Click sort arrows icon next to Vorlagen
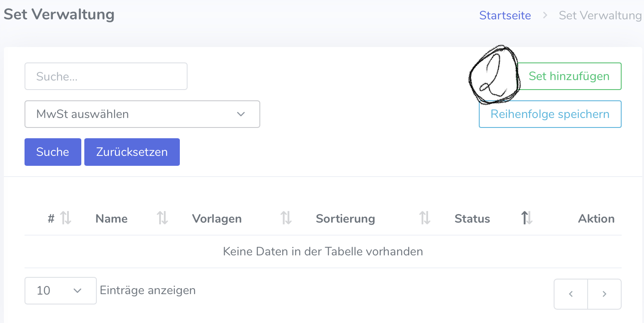This screenshot has height=323, width=644. (286, 218)
